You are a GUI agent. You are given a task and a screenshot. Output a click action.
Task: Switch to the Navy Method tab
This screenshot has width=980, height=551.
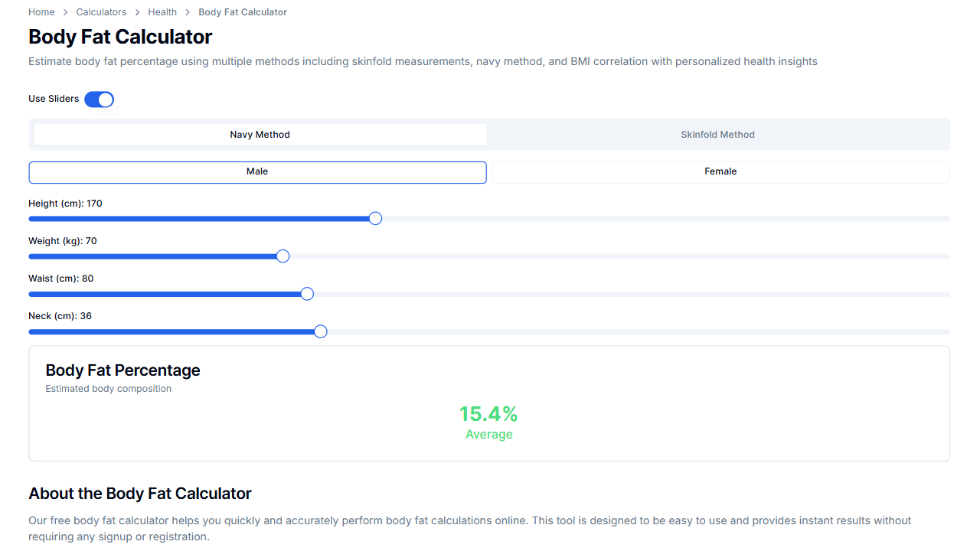(260, 134)
